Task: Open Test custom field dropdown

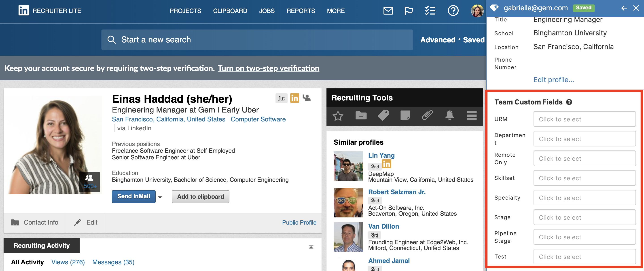Action: 584,256
